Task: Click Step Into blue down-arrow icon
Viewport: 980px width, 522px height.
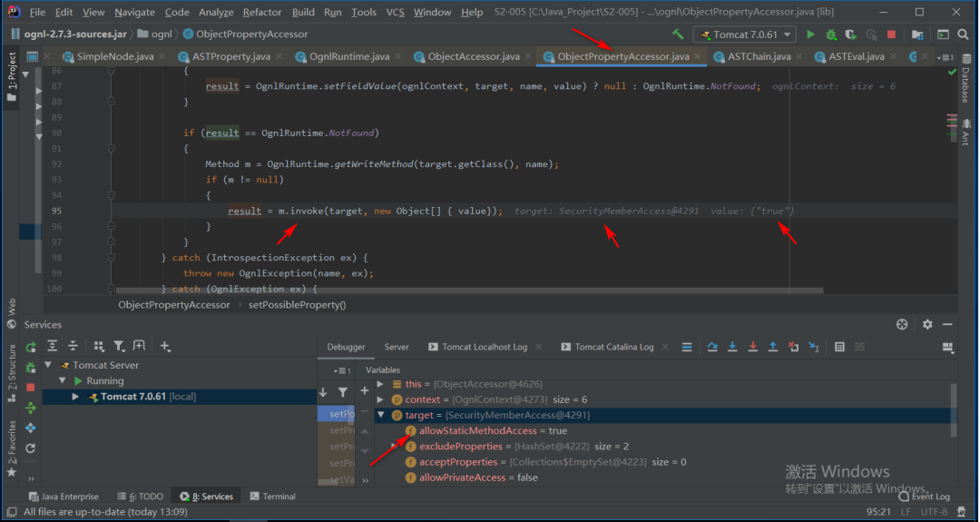Action: [732, 347]
